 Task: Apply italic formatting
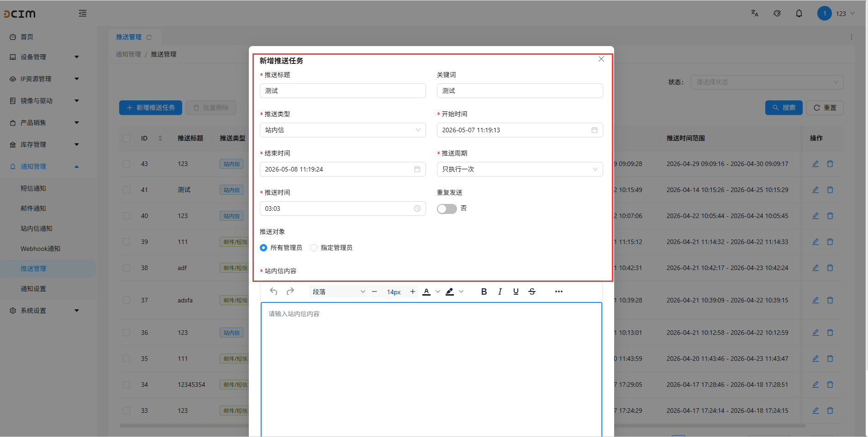click(500, 291)
